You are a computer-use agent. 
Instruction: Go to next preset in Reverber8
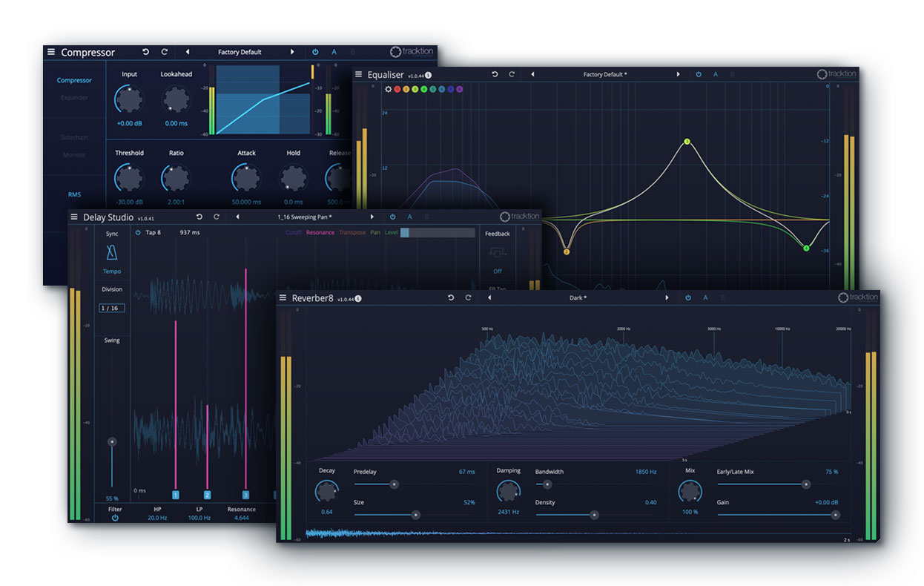tap(667, 297)
